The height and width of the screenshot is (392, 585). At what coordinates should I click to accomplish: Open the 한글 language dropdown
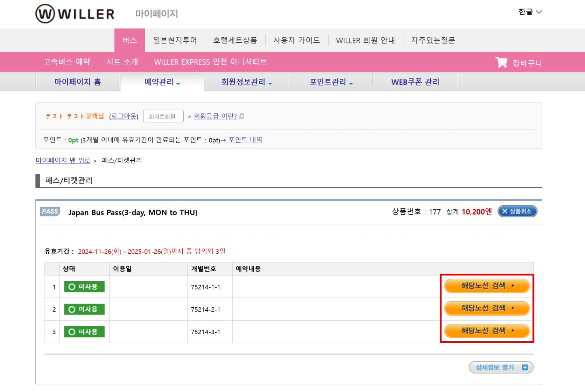(x=530, y=12)
